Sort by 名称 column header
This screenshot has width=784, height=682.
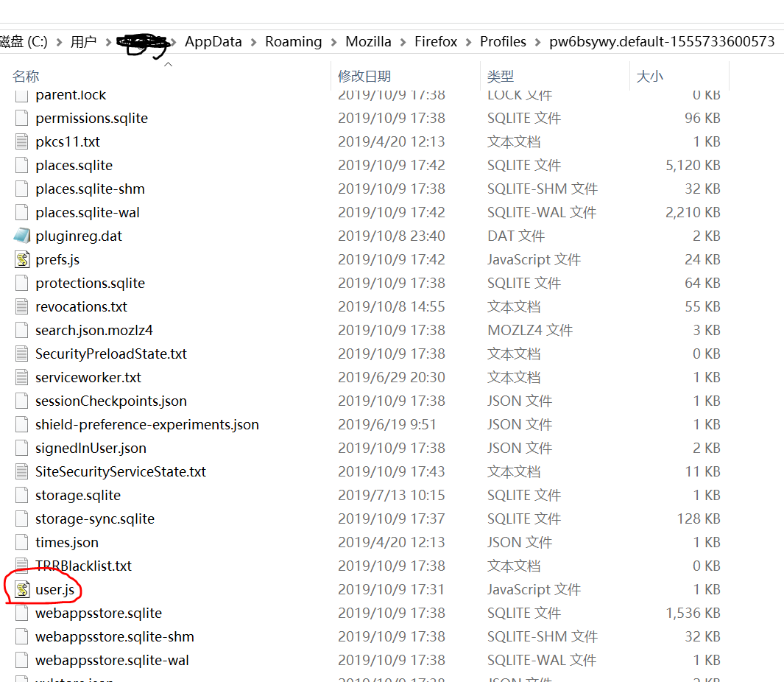pyautogui.click(x=26, y=76)
